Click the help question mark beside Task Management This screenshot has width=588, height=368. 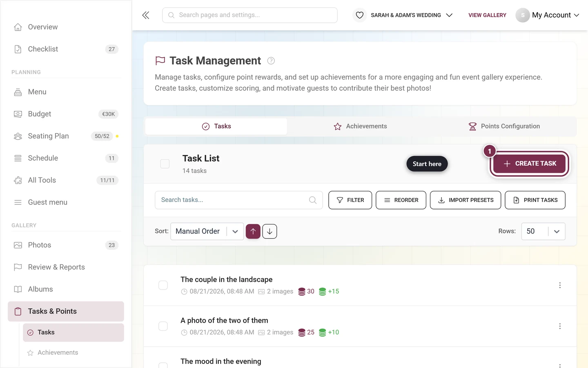point(271,61)
